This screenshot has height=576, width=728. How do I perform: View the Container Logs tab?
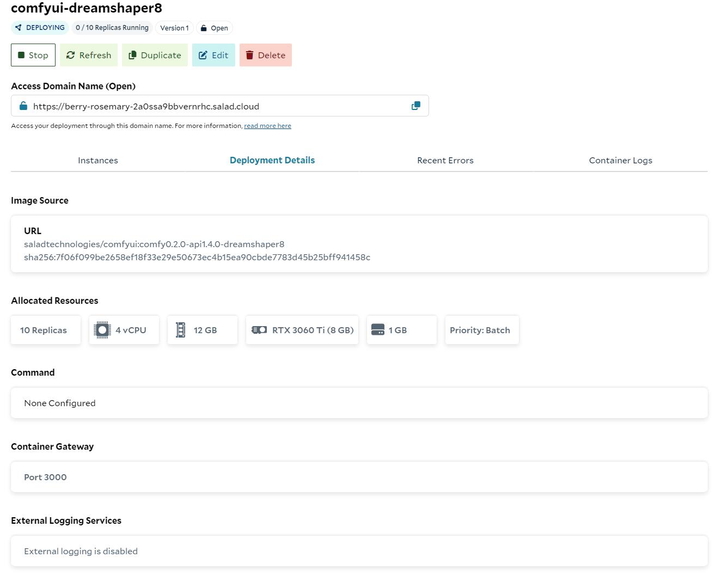tap(621, 160)
